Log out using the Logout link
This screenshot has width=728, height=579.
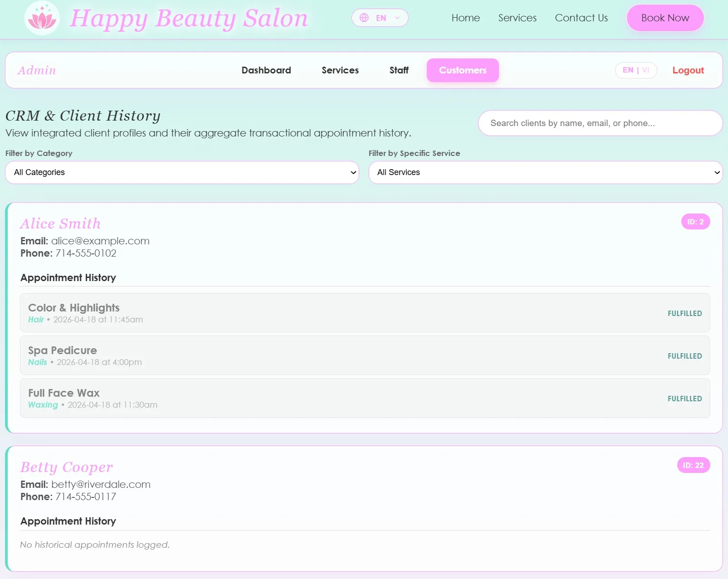[x=688, y=70]
